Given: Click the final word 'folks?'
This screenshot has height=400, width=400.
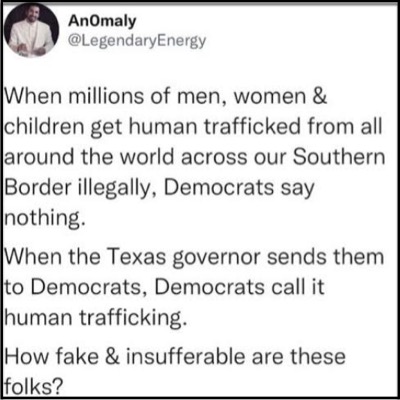Looking at the screenshot, I should coord(34,386).
